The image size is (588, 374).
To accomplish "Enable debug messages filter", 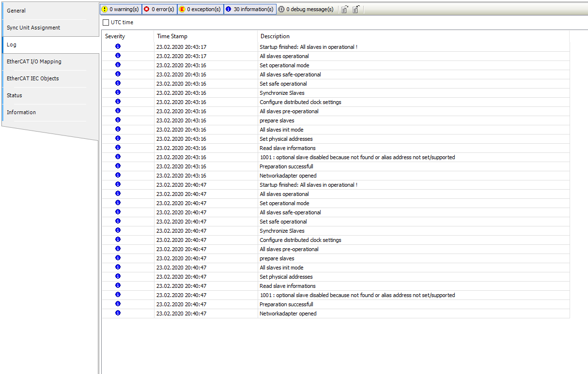I will 306,9.
